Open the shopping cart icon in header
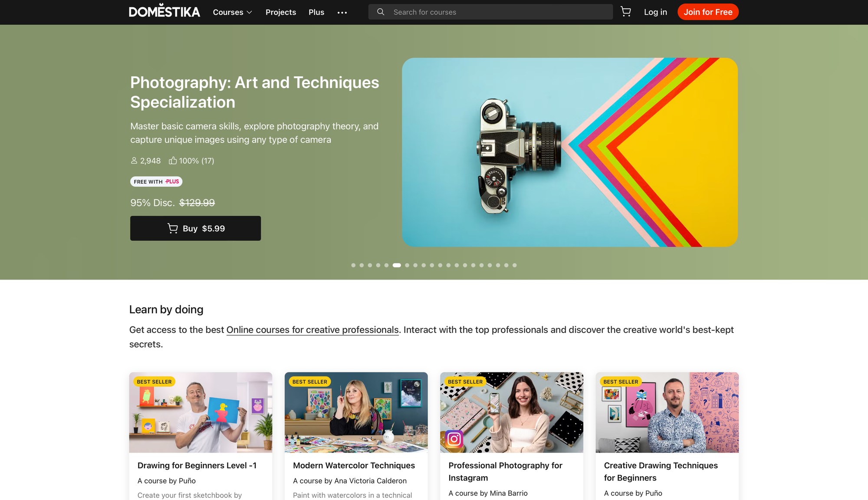 [x=625, y=12]
